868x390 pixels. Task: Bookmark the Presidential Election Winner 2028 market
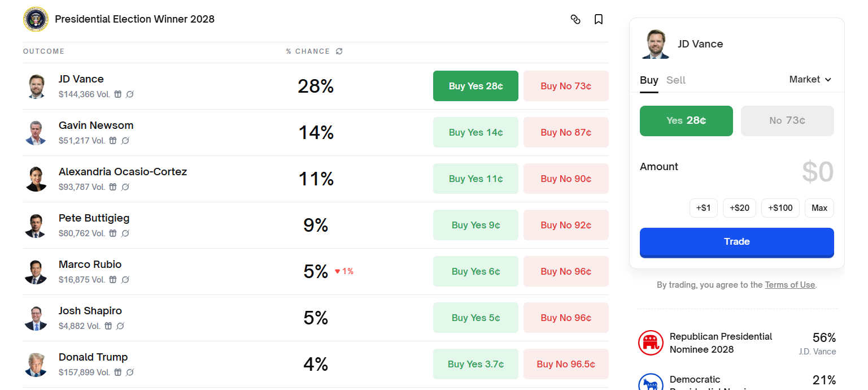click(x=599, y=19)
